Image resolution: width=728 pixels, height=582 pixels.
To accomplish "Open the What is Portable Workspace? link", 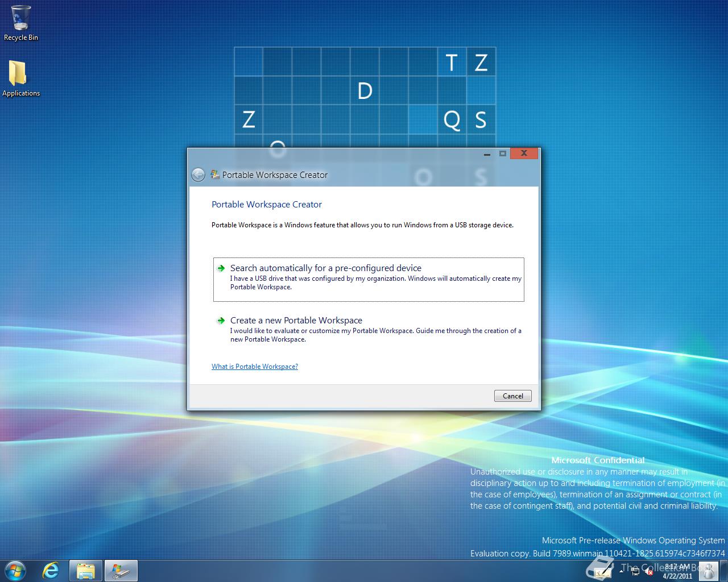I will point(255,367).
